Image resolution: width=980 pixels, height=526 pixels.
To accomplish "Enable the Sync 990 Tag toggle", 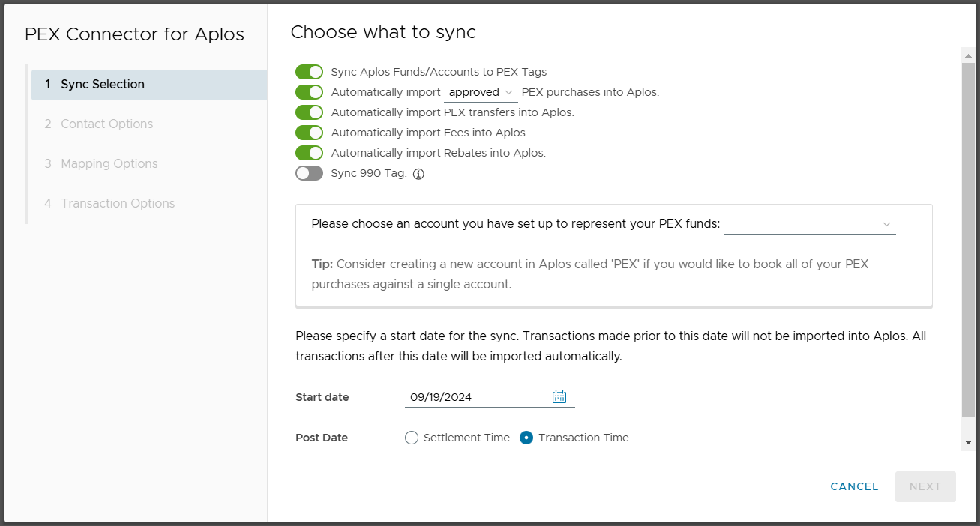I will click(309, 174).
